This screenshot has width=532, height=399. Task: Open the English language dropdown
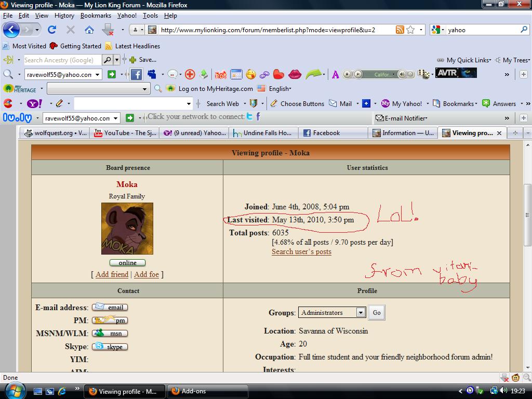point(280,89)
